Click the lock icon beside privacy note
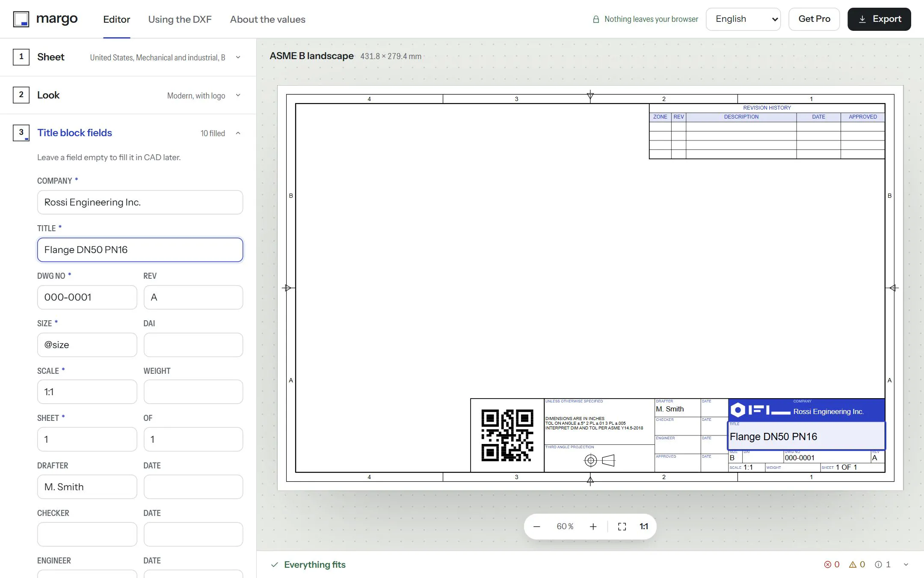924x578 pixels. [x=596, y=19]
